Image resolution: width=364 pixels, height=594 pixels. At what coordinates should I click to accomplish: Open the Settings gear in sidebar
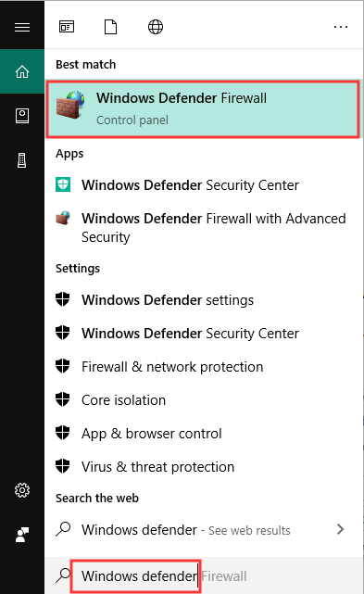pos(22,490)
